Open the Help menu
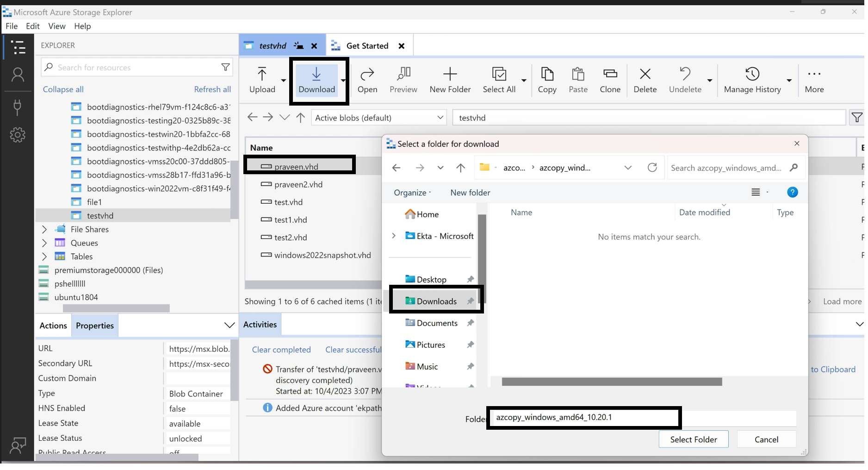 (x=82, y=26)
